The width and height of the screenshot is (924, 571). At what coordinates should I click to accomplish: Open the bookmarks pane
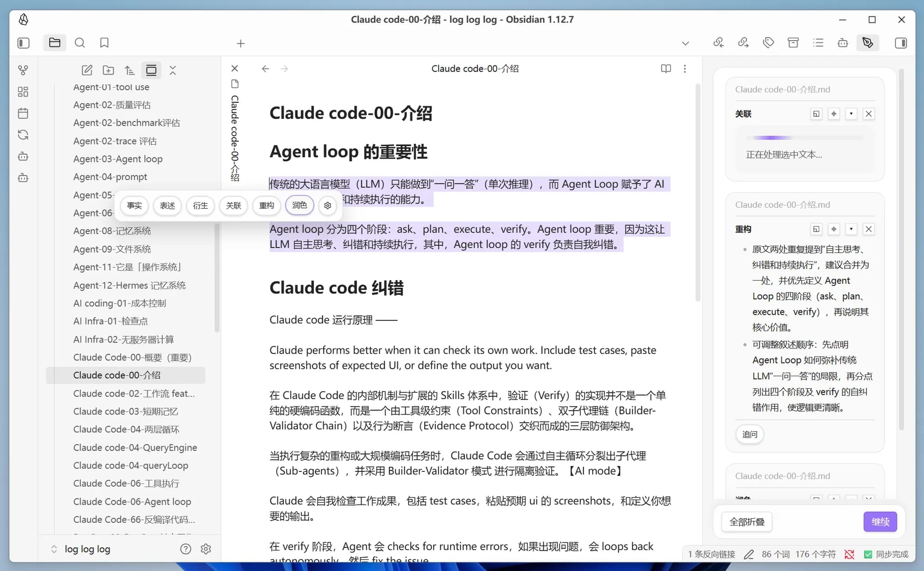tap(104, 43)
